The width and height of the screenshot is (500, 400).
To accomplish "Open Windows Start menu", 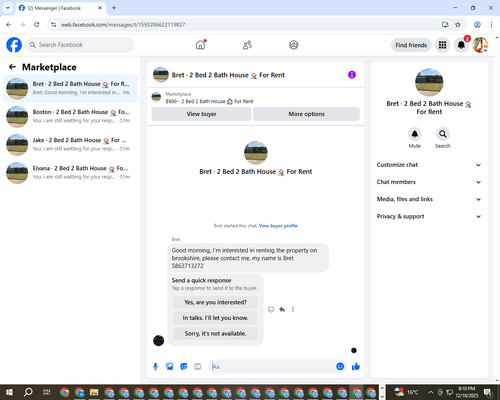I will (x=9, y=392).
